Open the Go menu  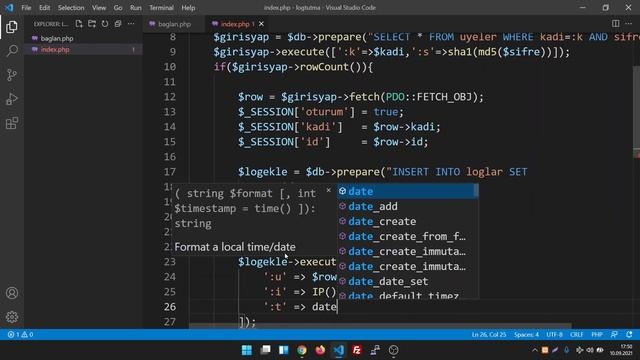click(x=118, y=8)
